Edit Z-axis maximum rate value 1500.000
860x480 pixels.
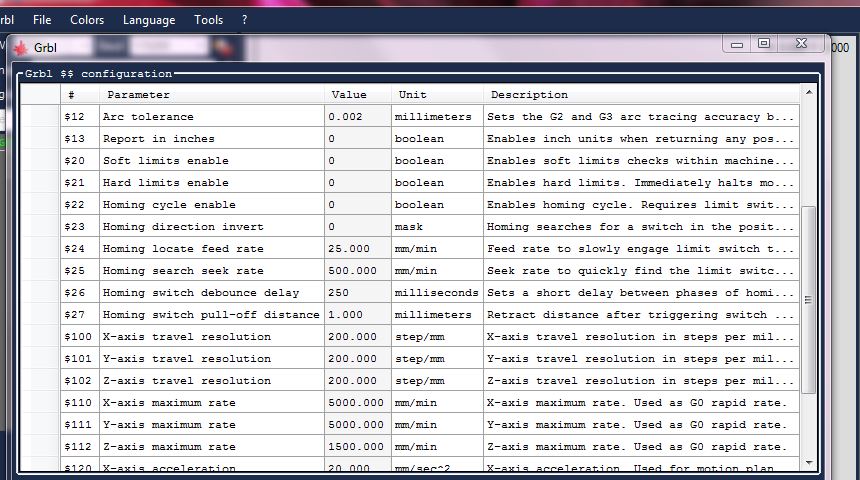[x=358, y=446]
